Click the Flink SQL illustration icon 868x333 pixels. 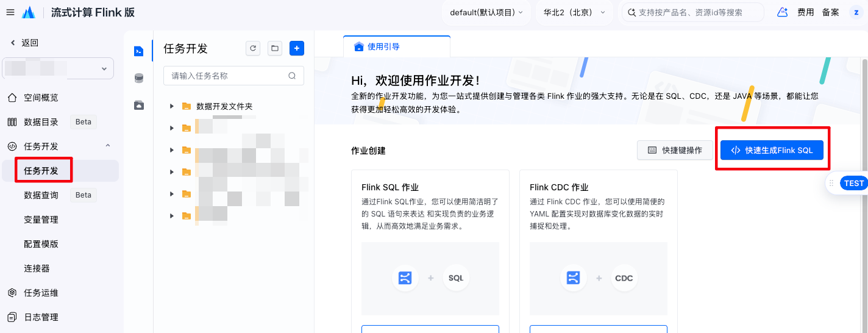click(405, 278)
